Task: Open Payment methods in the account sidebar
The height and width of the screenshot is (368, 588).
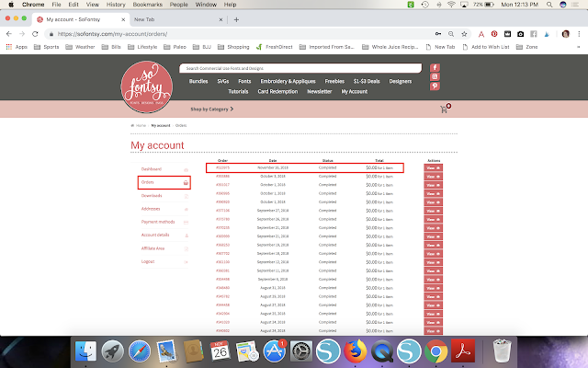Action: pyautogui.click(x=158, y=222)
